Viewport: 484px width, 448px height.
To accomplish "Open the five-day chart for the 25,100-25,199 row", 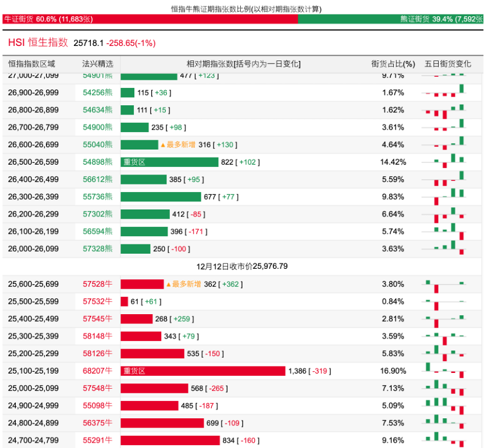I will pyautogui.click(x=445, y=371).
